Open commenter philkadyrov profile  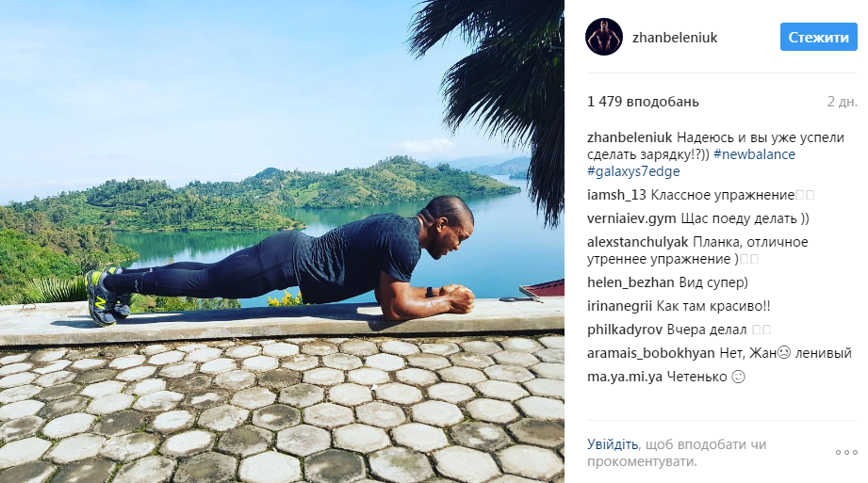(x=625, y=330)
